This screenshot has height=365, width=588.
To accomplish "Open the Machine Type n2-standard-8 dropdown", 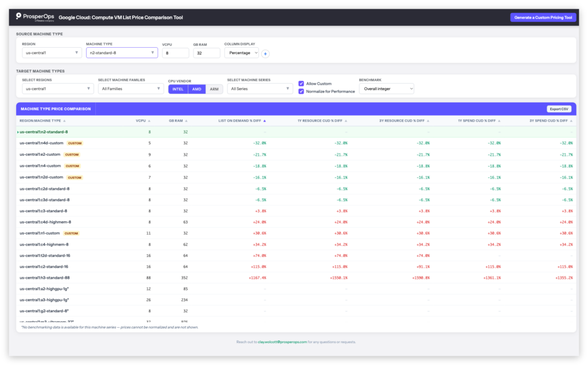I will (122, 53).
